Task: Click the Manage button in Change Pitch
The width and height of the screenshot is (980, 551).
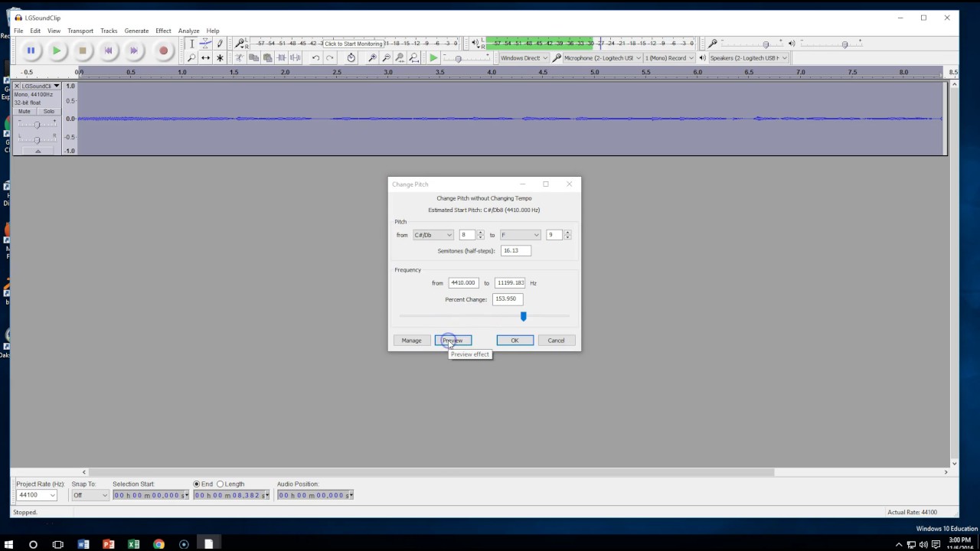Action: tap(411, 341)
